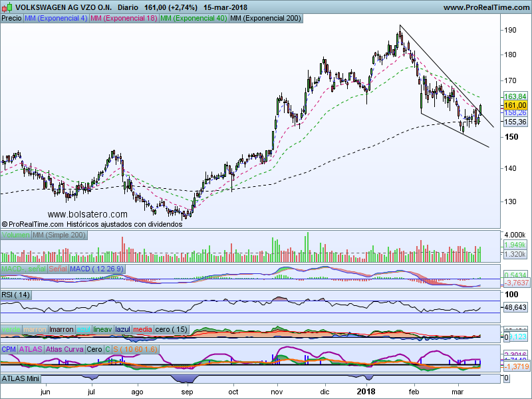Select the Volumen panel label
The width and height of the screenshot is (532, 399).
[16, 235]
